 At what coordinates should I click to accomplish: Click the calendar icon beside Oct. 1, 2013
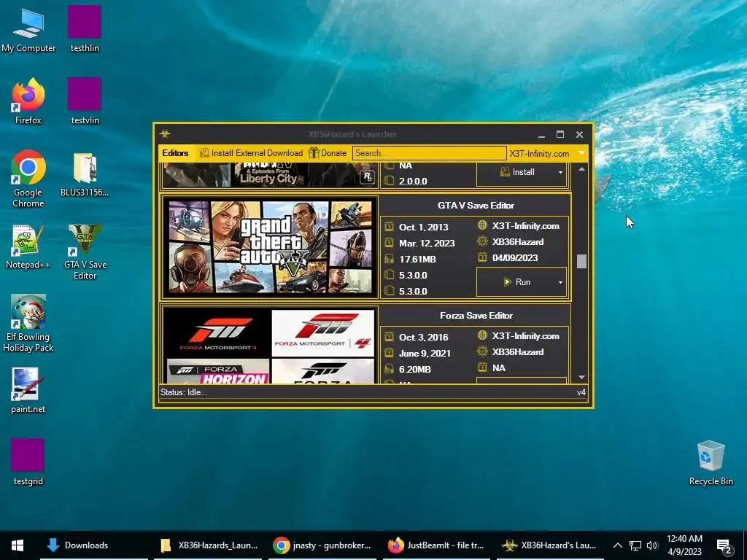tap(390, 227)
